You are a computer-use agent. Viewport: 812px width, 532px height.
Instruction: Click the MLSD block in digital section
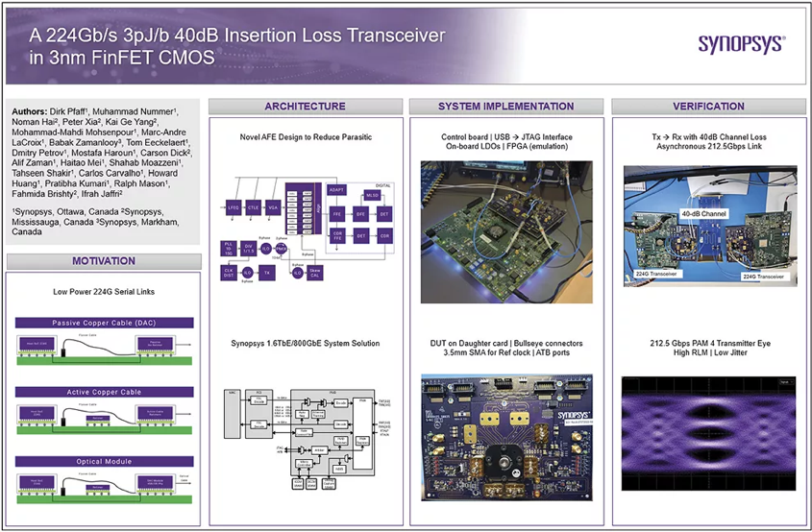373,195
